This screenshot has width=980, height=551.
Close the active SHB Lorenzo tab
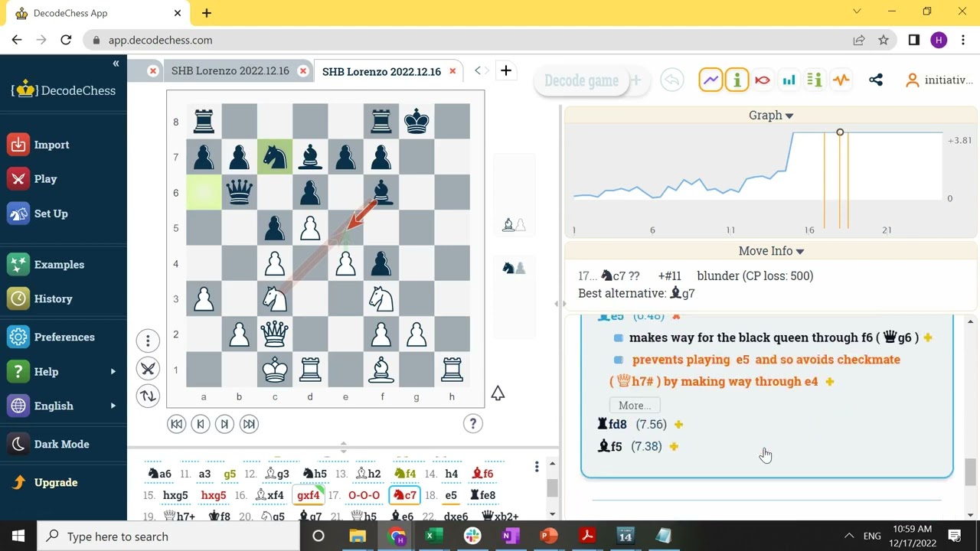[452, 71]
